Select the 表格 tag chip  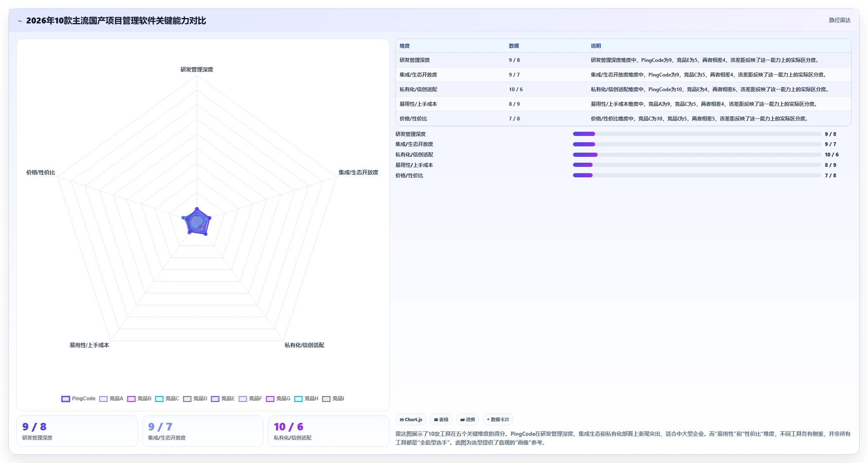[441, 420]
